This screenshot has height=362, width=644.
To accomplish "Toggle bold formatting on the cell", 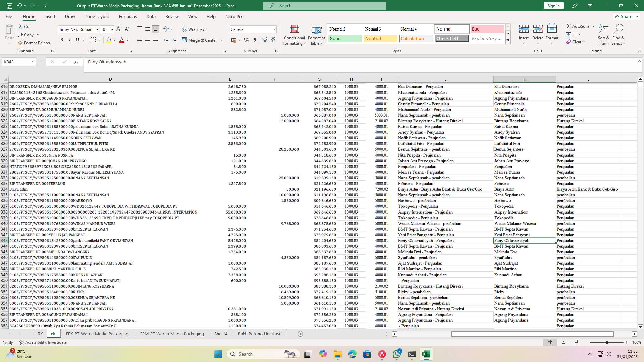I will pyautogui.click(x=62, y=40).
